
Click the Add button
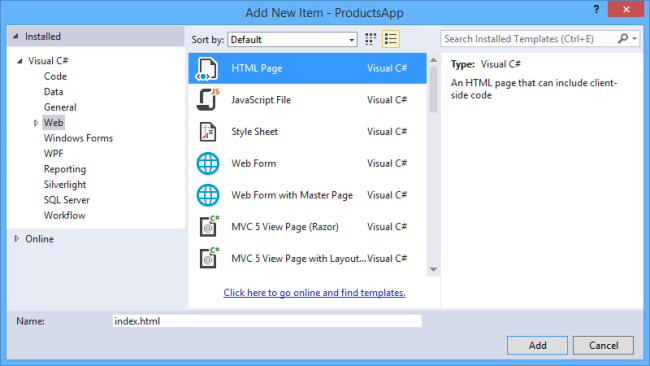point(537,345)
